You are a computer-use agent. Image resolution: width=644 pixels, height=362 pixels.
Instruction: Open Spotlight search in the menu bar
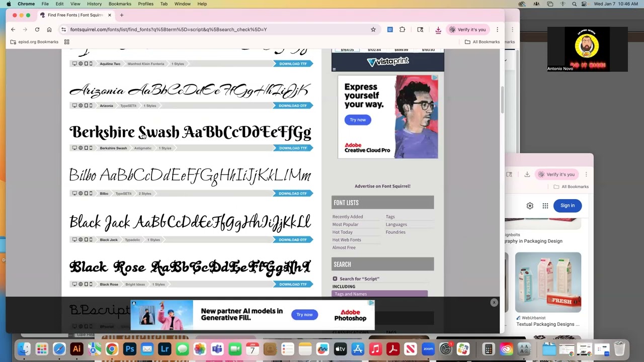[574, 4]
